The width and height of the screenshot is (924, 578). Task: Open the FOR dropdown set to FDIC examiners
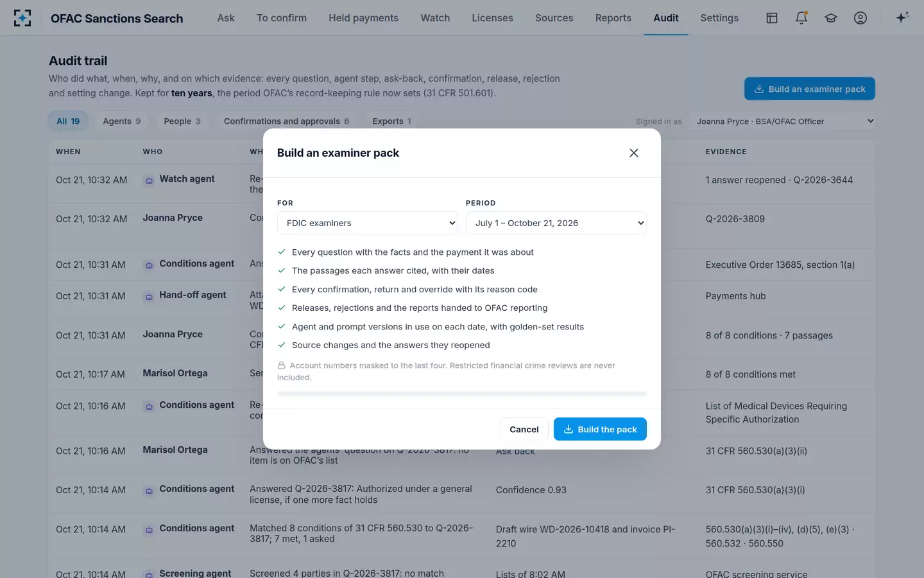coord(368,223)
